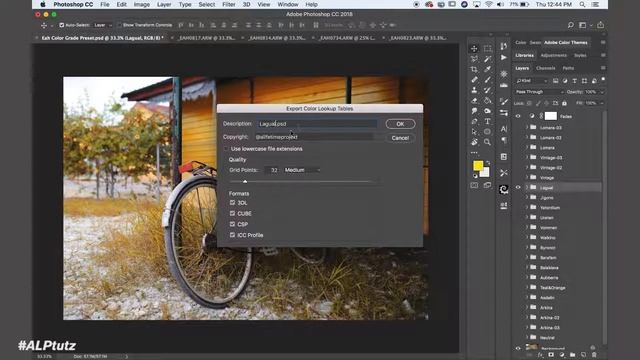640x360 pixels.
Task: Click OK in Export Color Lookup Tables
Action: pyautogui.click(x=400, y=124)
